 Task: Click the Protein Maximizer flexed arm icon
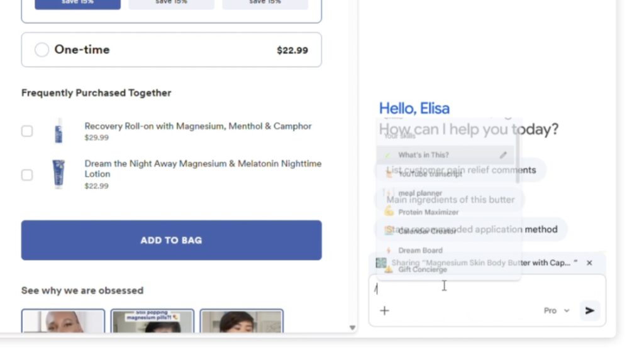pos(389,212)
